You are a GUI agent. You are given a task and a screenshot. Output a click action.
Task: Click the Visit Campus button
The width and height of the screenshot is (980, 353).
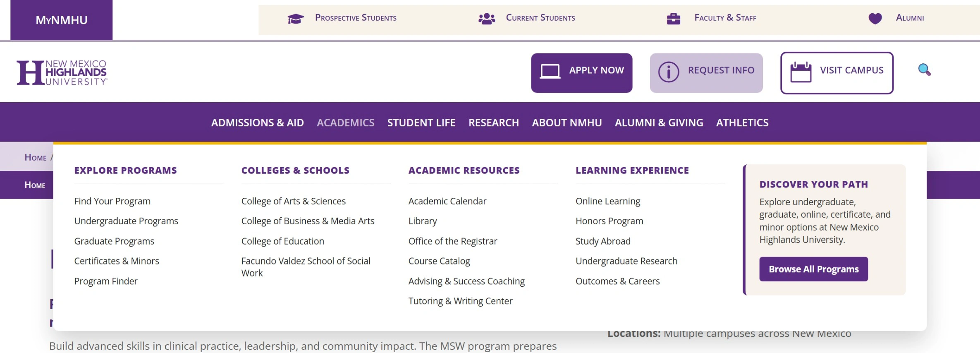[837, 73]
